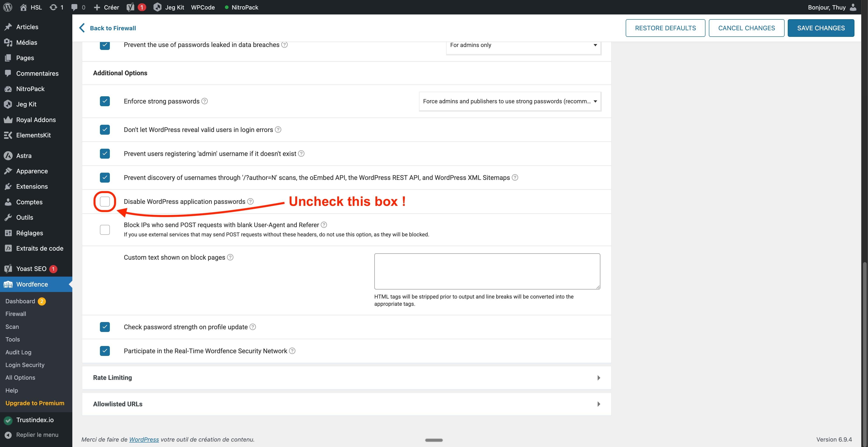
Task: Enable blocking IPs with blank User-Agent and Referer
Action: 105,230
